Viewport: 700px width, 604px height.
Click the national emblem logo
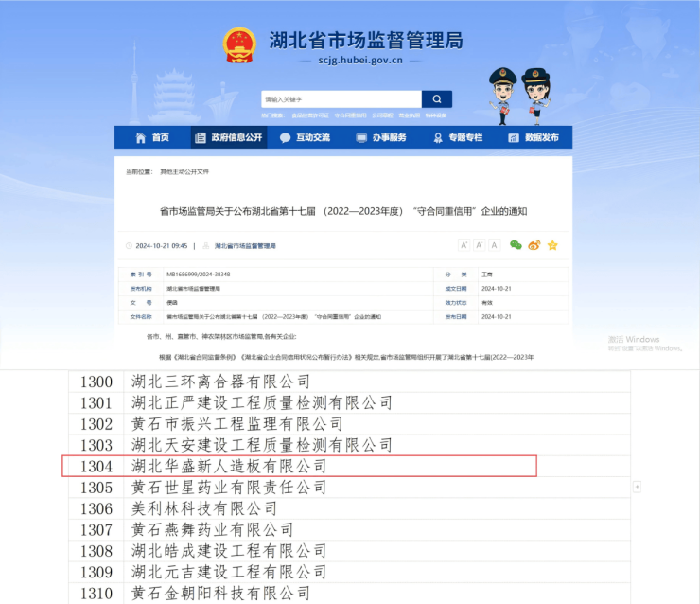239,45
